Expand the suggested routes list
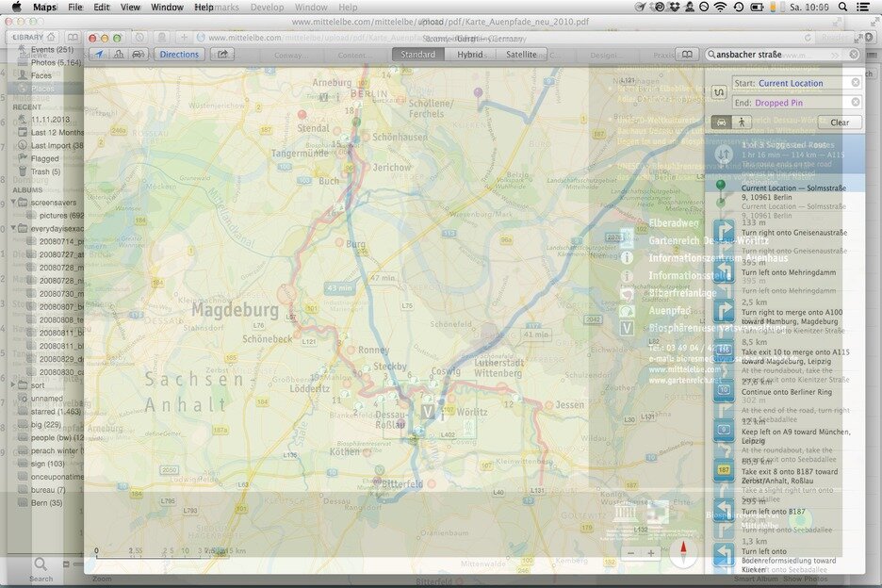Screen dimensions: 882x588 click(x=724, y=154)
